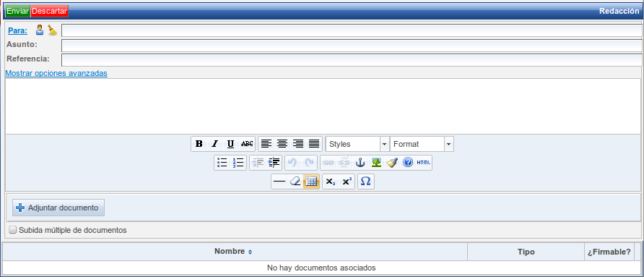The height and width of the screenshot is (277, 644).
Task: Justify text fully
Action: tap(314, 144)
